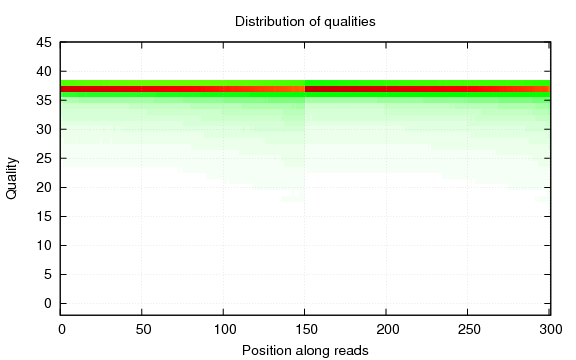This screenshot has height=360, width=576.
Task: Click the 40 label on Quality axis
Action: [44, 71]
